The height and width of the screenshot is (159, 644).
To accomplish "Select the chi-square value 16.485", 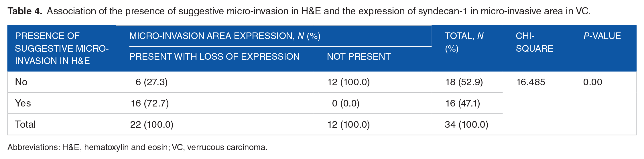I will [x=531, y=82].
